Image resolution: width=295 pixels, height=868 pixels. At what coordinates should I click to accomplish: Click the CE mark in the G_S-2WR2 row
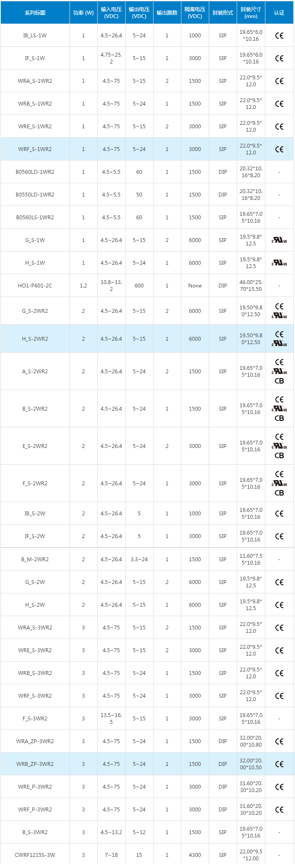tap(279, 306)
